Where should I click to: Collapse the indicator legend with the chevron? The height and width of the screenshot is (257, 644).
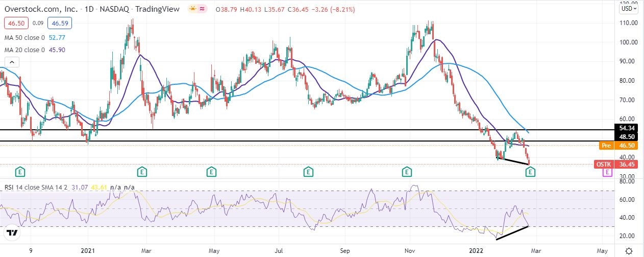coord(13,62)
